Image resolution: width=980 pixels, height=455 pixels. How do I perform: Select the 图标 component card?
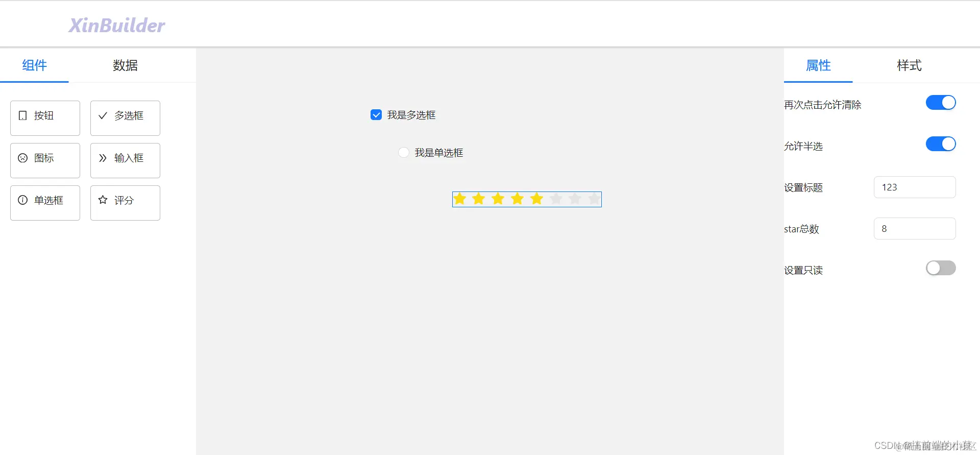click(45, 160)
